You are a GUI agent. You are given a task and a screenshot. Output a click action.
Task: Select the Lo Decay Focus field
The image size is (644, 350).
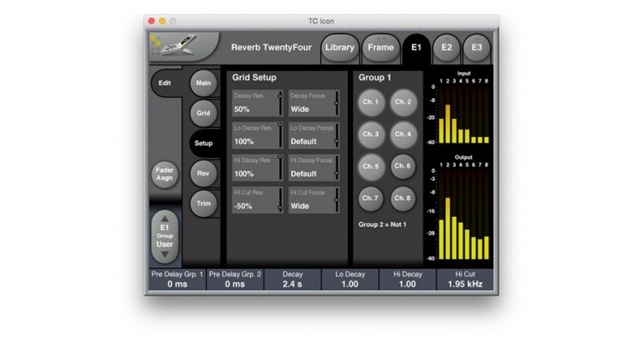pos(314,136)
